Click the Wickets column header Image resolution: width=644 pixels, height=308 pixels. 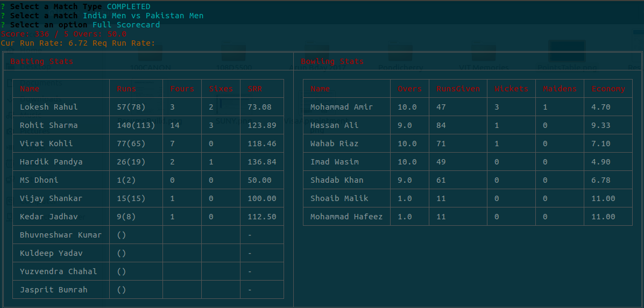(x=511, y=89)
